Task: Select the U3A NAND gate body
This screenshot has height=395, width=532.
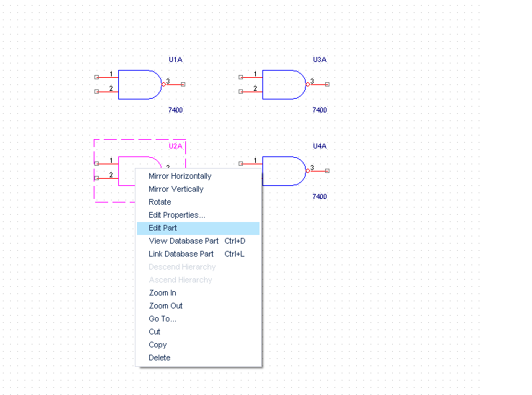Action: click(x=284, y=84)
